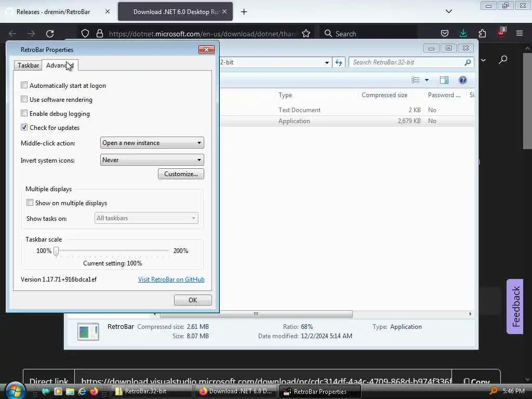Image resolution: width=532 pixels, height=399 pixels.
Task: Select Download .NET 6.0 Desktop Runtime tab
Action: coord(175,11)
